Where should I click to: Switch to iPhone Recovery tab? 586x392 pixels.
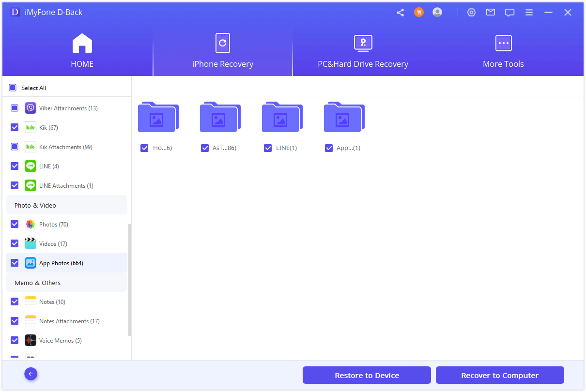coord(223,51)
